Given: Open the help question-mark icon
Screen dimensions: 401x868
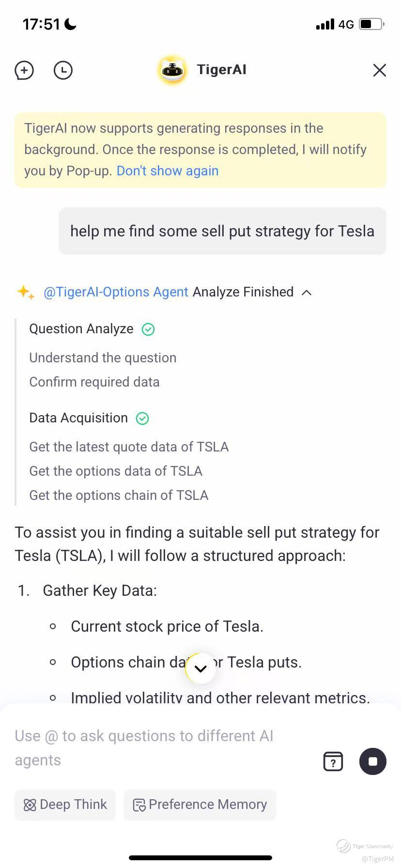Looking at the screenshot, I should pyautogui.click(x=333, y=761).
